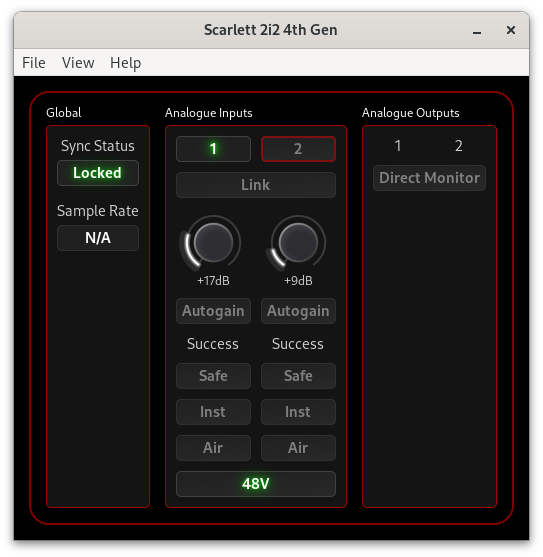Select analogue input channel 1
The height and width of the screenshot is (557, 543).
[213, 149]
